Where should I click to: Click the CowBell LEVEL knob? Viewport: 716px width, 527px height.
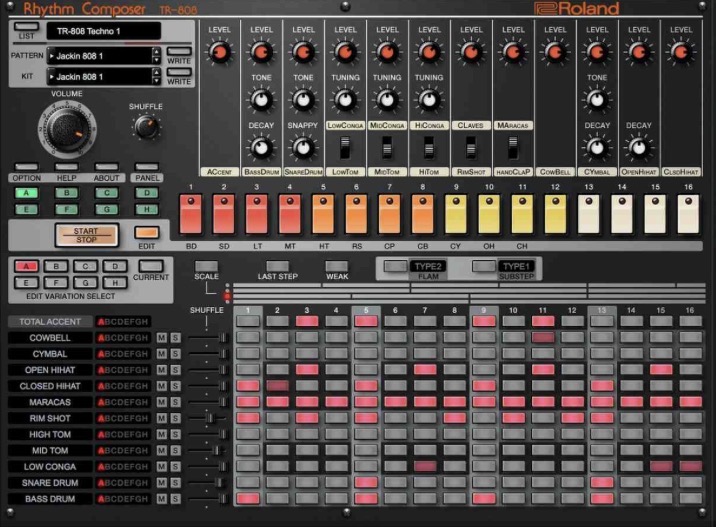555,52
